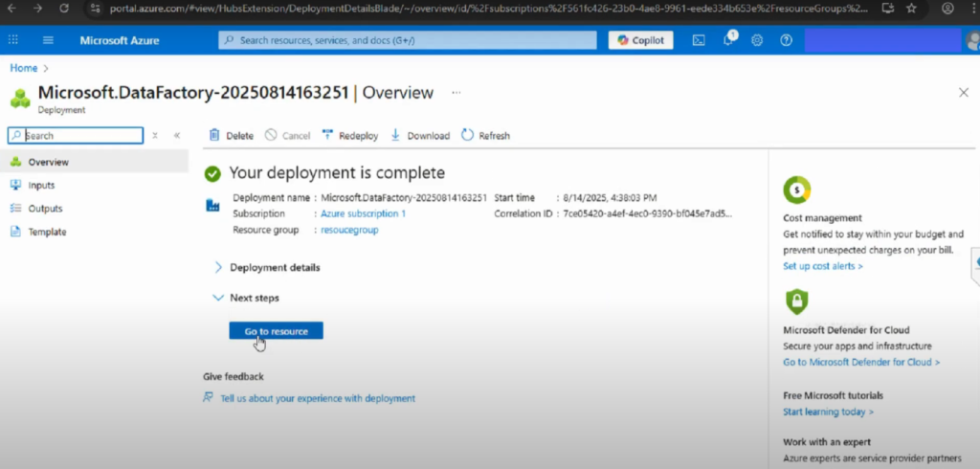Click the Refresh toolbar button
Image resolution: width=980 pixels, height=469 pixels.
pyautogui.click(x=485, y=135)
